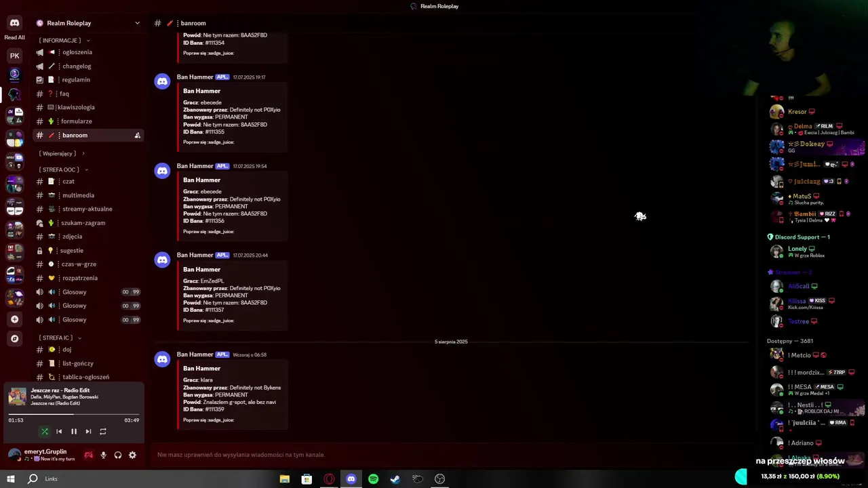Image resolution: width=868 pixels, height=488 pixels.
Task: Click the Jeszcze raz album cover thumbnail
Action: pyautogui.click(x=18, y=396)
